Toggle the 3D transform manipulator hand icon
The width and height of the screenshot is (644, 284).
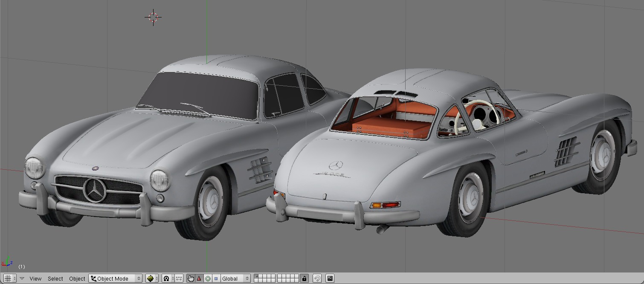191,278
